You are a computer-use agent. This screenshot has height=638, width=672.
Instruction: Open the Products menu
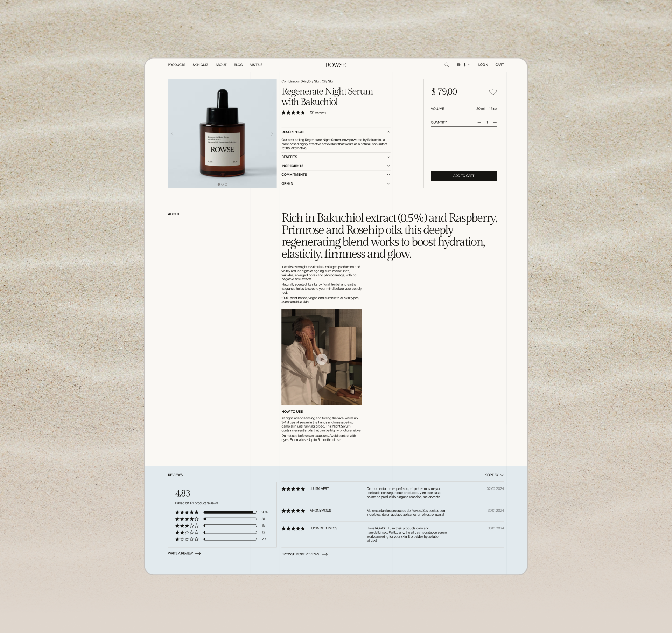tap(176, 65)
